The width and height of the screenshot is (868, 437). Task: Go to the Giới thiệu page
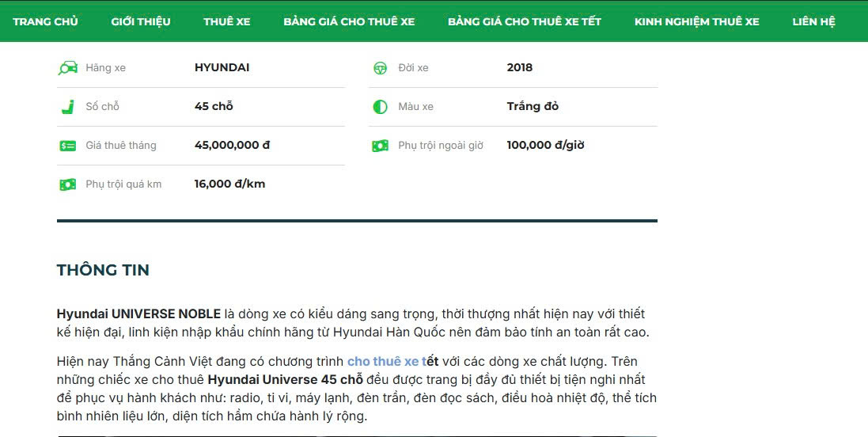pyautogui.click(x=141, y=21)
